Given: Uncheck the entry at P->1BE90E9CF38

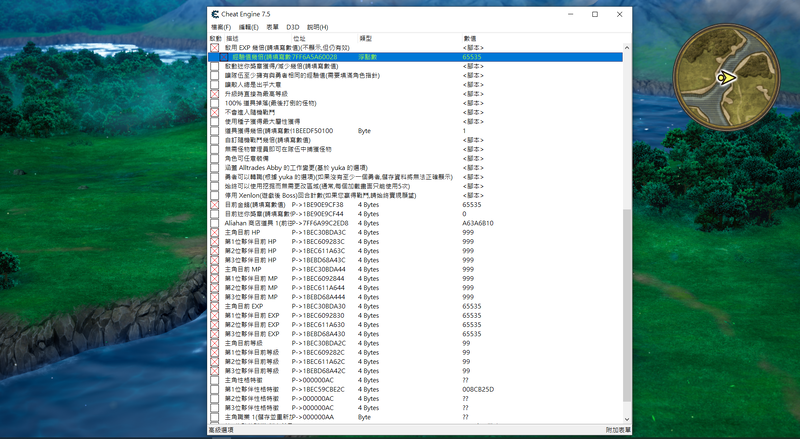Looking at the screenshot, I should (215, 205).
